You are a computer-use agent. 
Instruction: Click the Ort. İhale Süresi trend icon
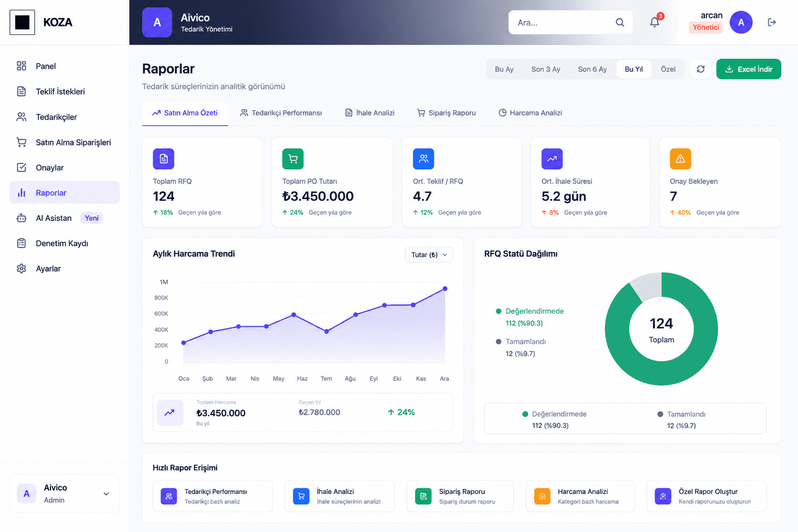tap(552, 159)
